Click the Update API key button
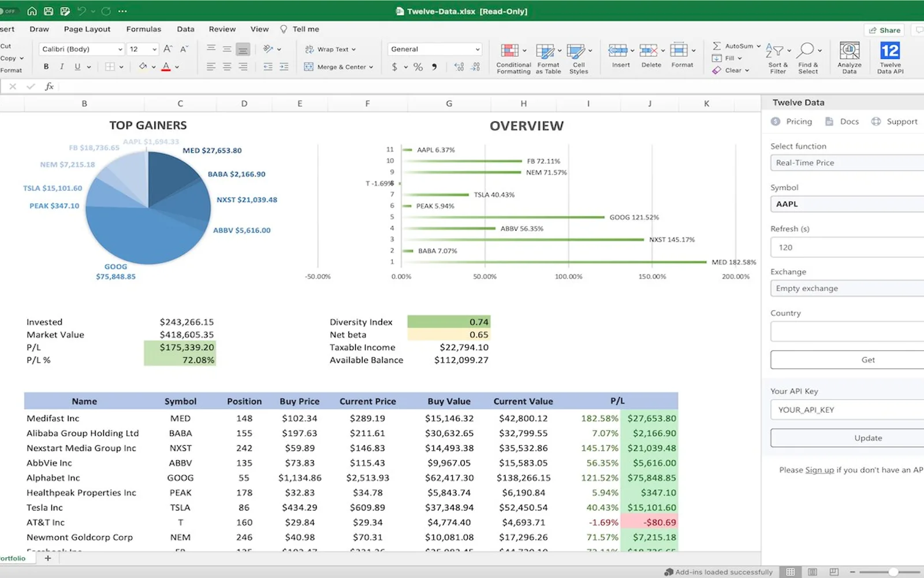 847,438
